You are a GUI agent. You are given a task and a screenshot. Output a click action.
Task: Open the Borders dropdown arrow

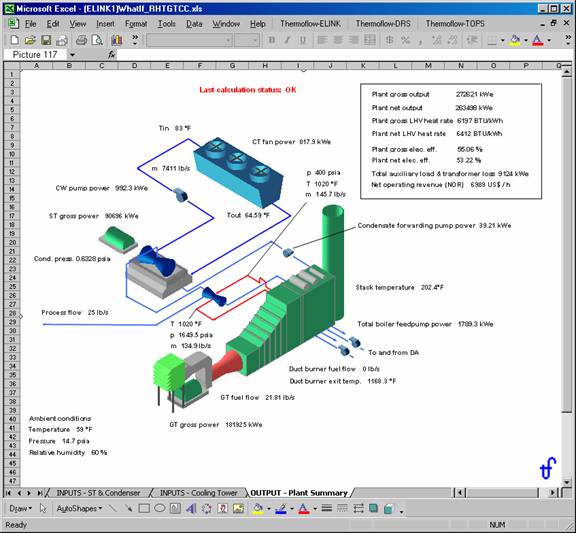[x=503, y=40]
